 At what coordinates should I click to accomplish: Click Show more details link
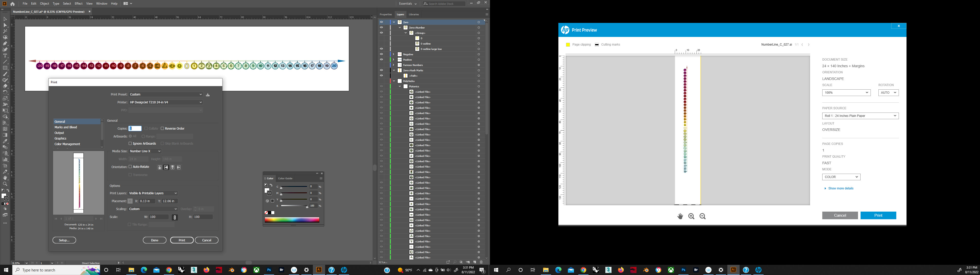point(840,188)
